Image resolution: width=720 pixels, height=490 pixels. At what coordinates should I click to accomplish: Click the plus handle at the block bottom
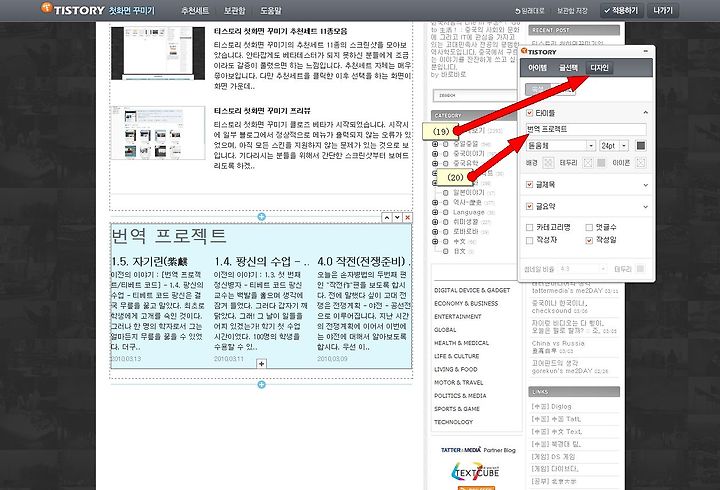(261, 364)
